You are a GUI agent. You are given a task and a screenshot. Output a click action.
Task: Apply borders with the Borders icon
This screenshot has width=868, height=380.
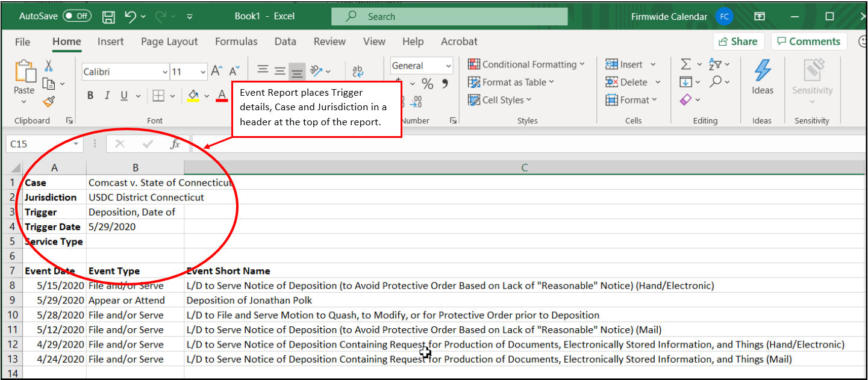coord(158,96)
